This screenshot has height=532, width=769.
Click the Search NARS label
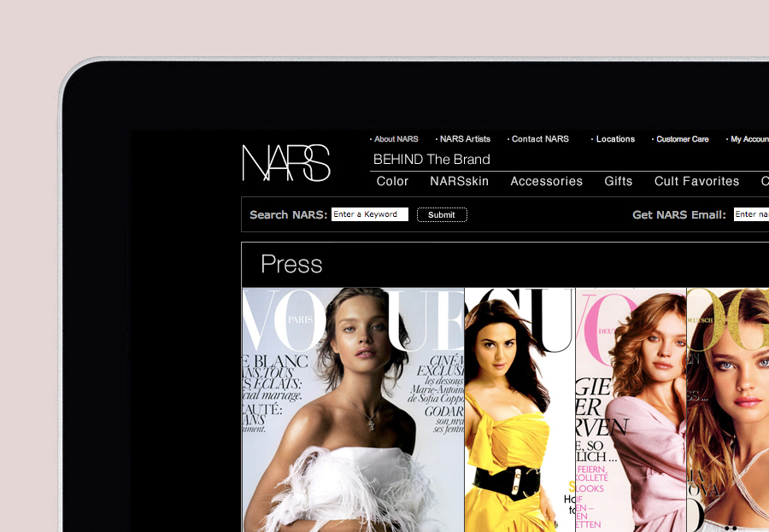point(289,214)
